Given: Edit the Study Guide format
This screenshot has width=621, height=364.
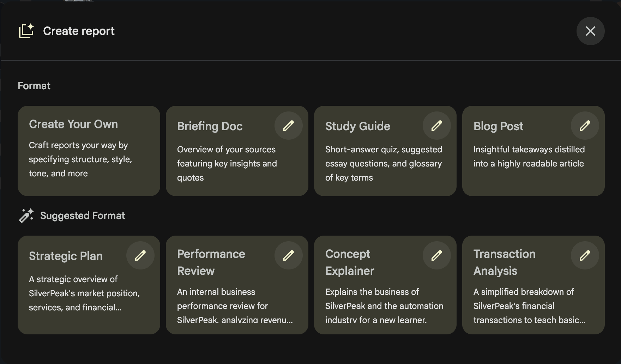Looking at the screenshot, I should pos(436,126).
